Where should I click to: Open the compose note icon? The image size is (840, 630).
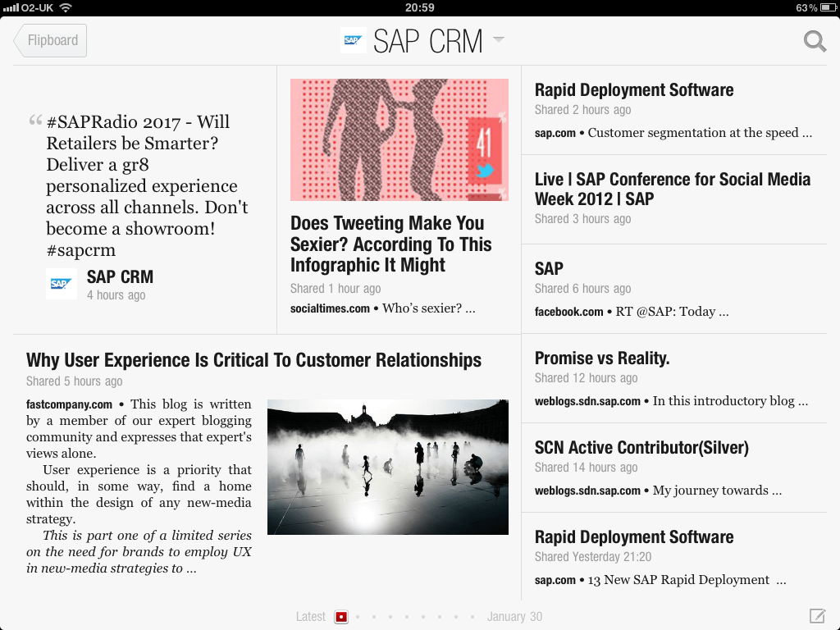(x=817, y=616)
